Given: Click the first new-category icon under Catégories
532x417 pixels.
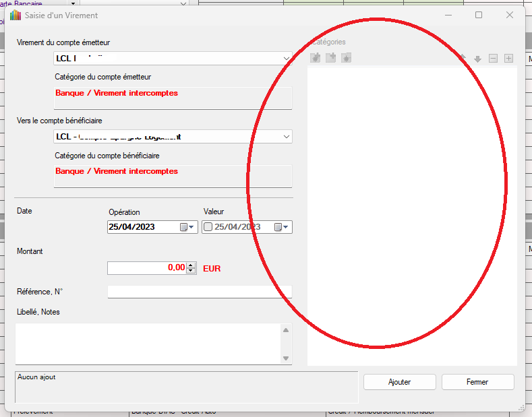Looking at the screenshot, I should pyautogui.click(x=315, y=59).
